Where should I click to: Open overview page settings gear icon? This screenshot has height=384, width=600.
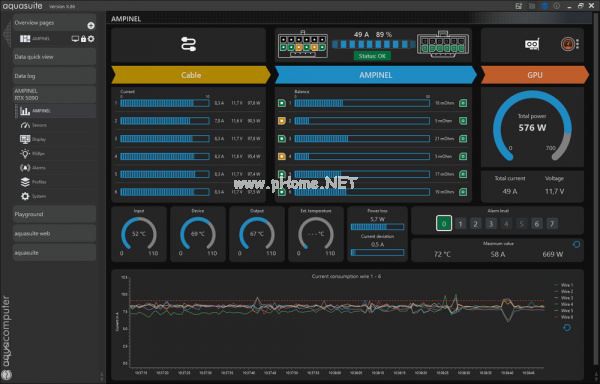click(x=91, y=39)
